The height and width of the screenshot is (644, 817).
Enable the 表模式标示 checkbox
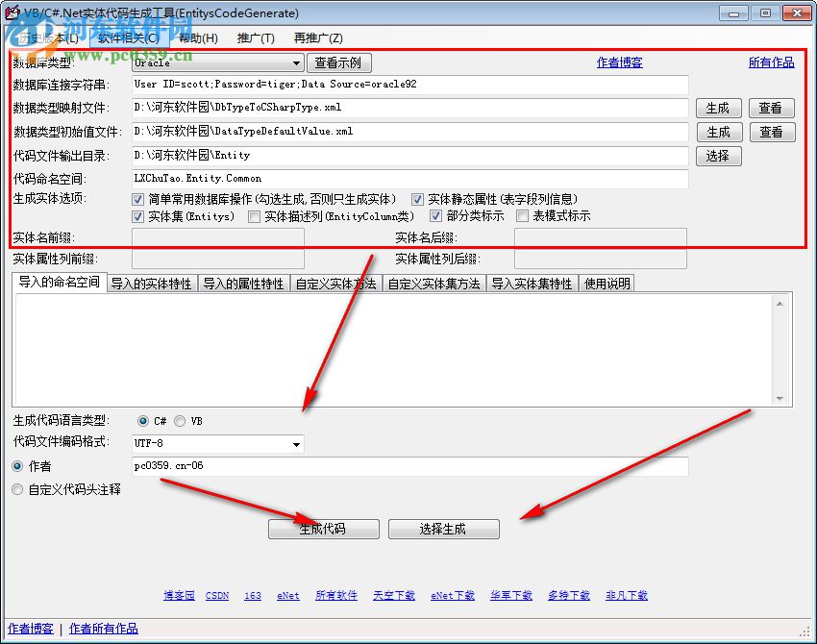(x=522, y=217)
